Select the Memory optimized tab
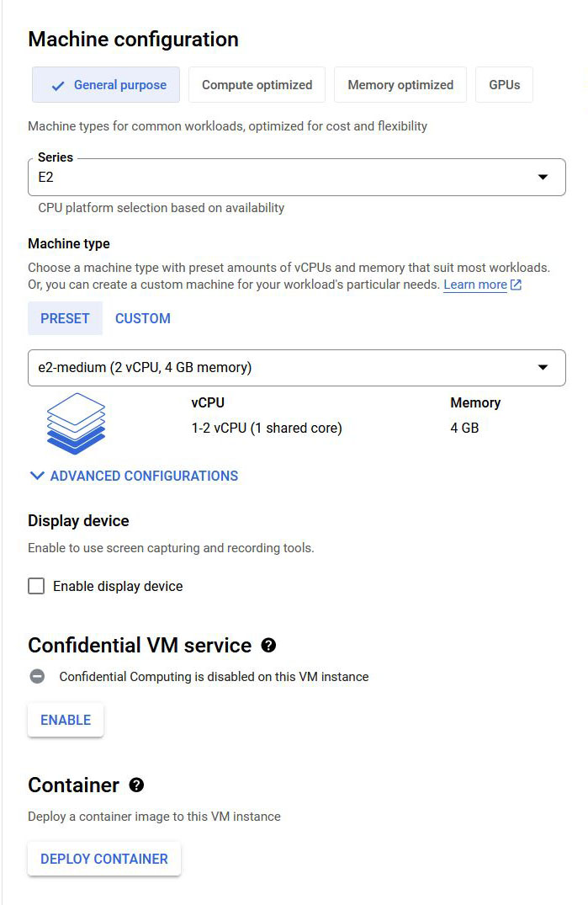The height and width of the screenshot is (905, 588). [x=400, y=85]
